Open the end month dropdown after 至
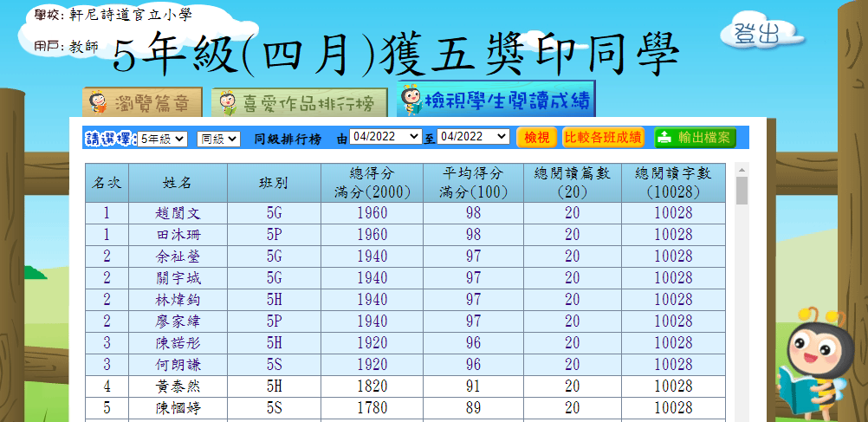868x422 pixels. coord(474,137)
